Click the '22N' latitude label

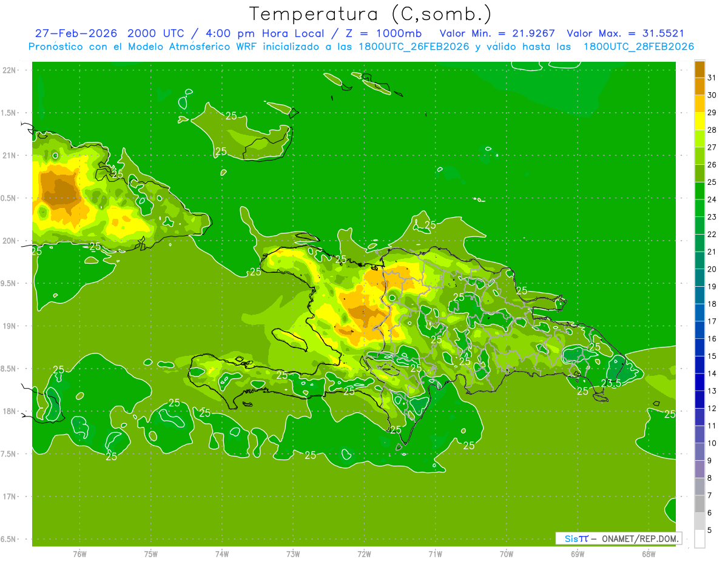click(10, 70)
